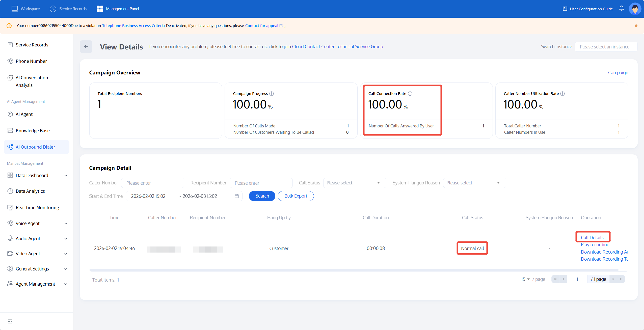Click the Recipient Number input field
The height and width of the screenshot is (330, 644).
point(261,183)
